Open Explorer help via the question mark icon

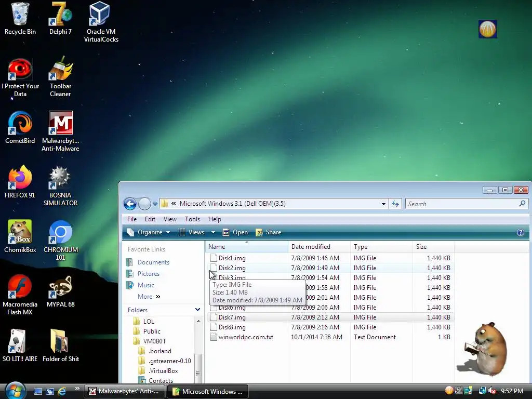point(521,232)
